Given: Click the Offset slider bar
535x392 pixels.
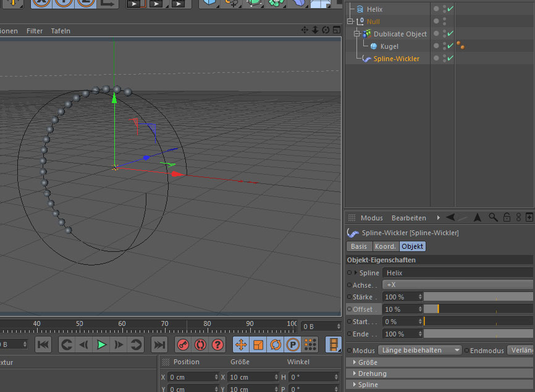Looking at the screenshot, I should pos(478,309).
